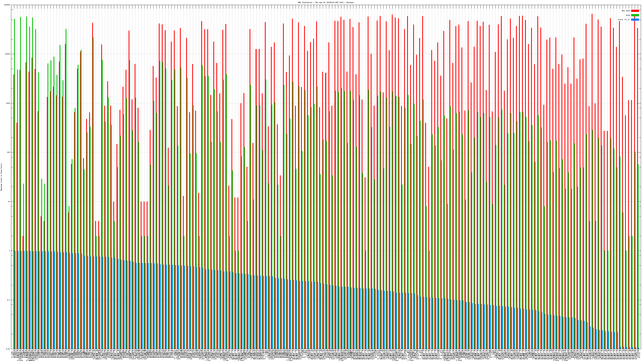644x362 pixels.
Task: Click the rightmost blue Score bar
Action: pyautogui.click(x=639, y=348)
